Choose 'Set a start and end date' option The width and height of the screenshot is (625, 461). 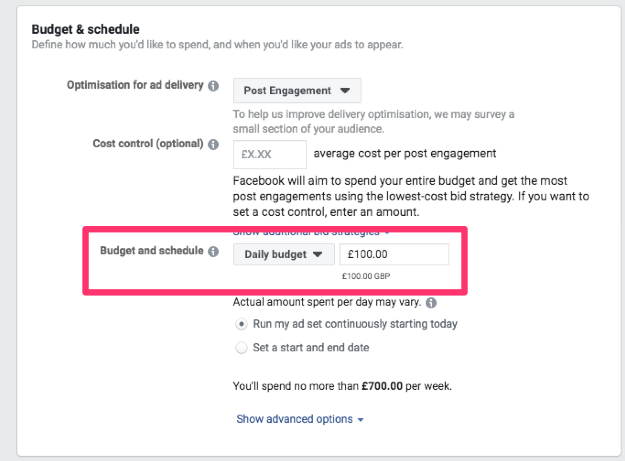point(241,348)
